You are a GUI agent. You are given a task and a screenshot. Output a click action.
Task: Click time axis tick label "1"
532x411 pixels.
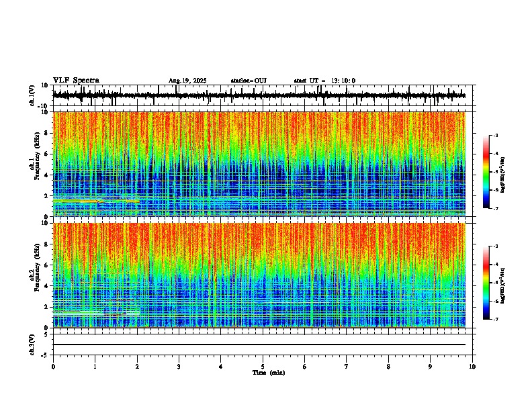95,367
